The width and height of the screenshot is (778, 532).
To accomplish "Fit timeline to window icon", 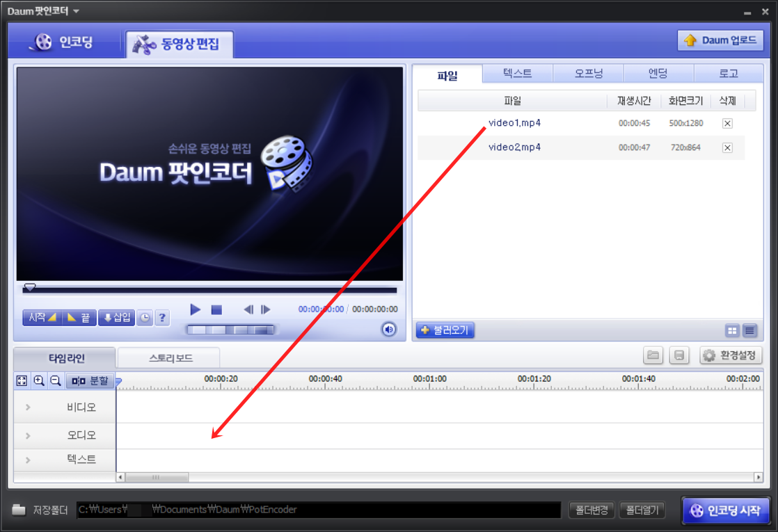I will [x=22, y=381].
